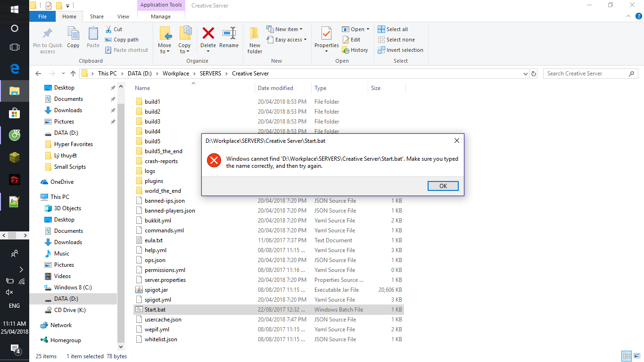Click the Search Creative Server box
The image size is (644, 362).
(591, 74)
